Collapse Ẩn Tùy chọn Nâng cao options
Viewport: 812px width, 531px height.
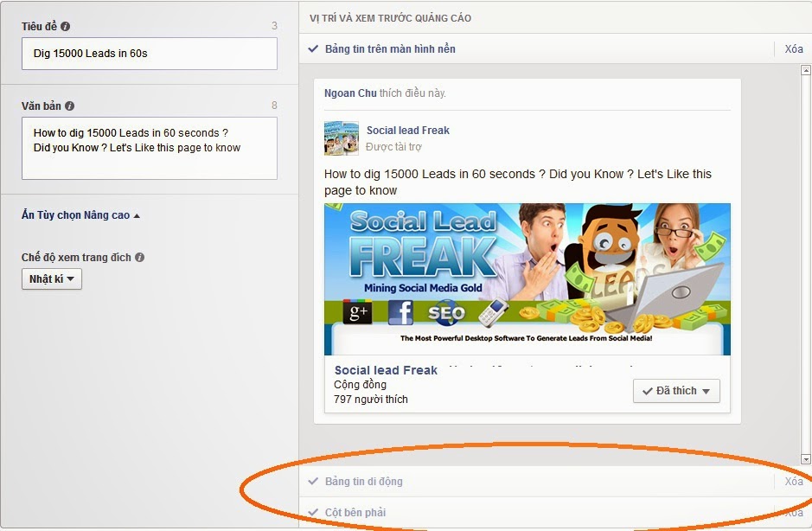click(80, 215)
